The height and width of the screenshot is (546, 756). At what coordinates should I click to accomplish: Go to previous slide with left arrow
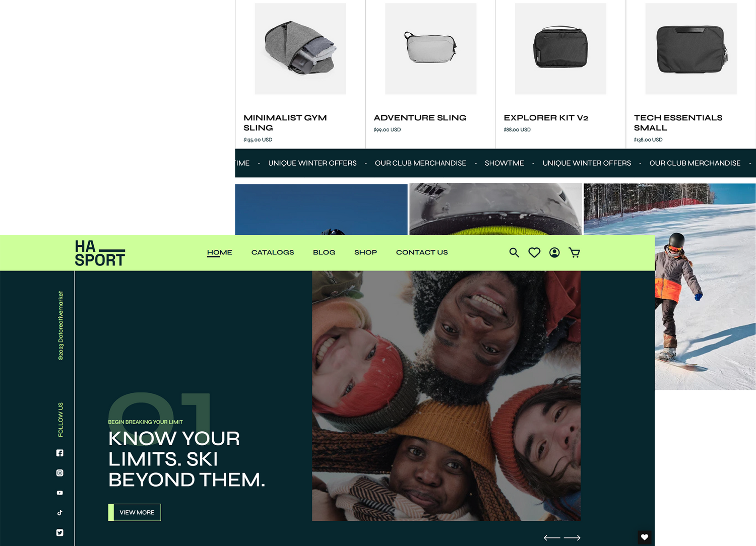552,538
